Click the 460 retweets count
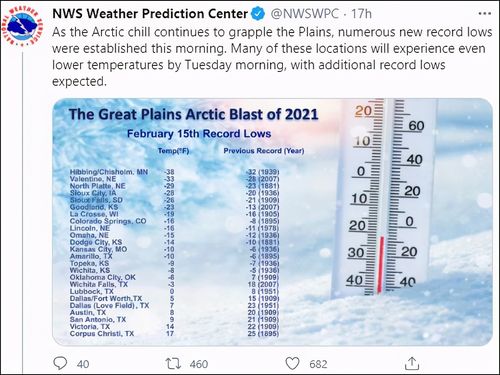 click(x=199, y=364)
